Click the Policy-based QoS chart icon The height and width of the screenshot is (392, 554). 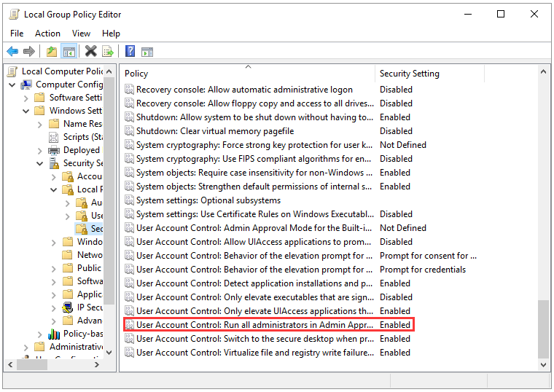[54, 334]
